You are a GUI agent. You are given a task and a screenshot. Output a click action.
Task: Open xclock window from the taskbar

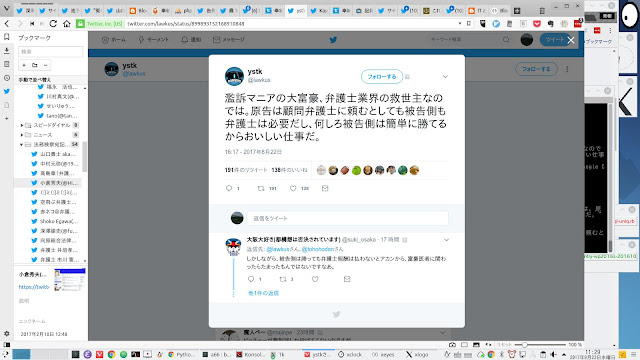350,354
